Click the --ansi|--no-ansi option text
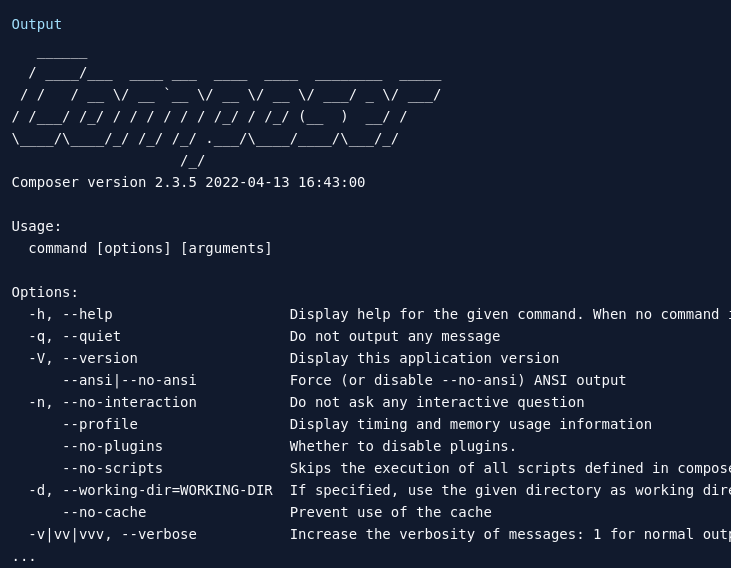This screenshot has width=731, height=568. (x=129, y=380)
